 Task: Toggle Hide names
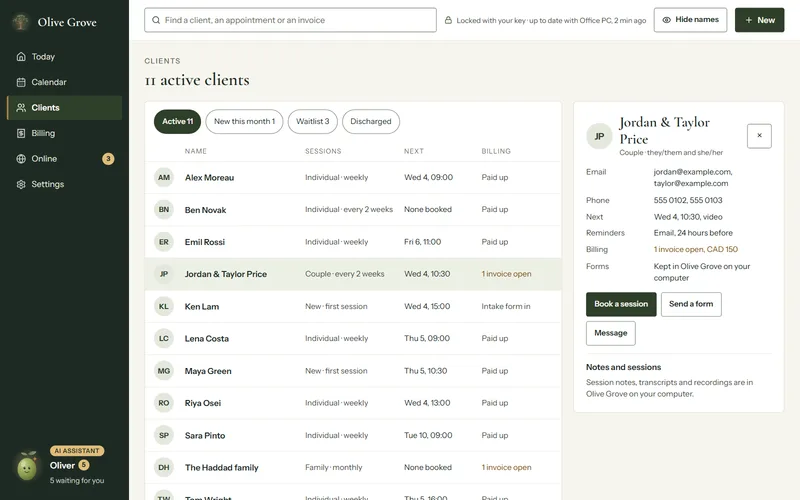[690, 20]
